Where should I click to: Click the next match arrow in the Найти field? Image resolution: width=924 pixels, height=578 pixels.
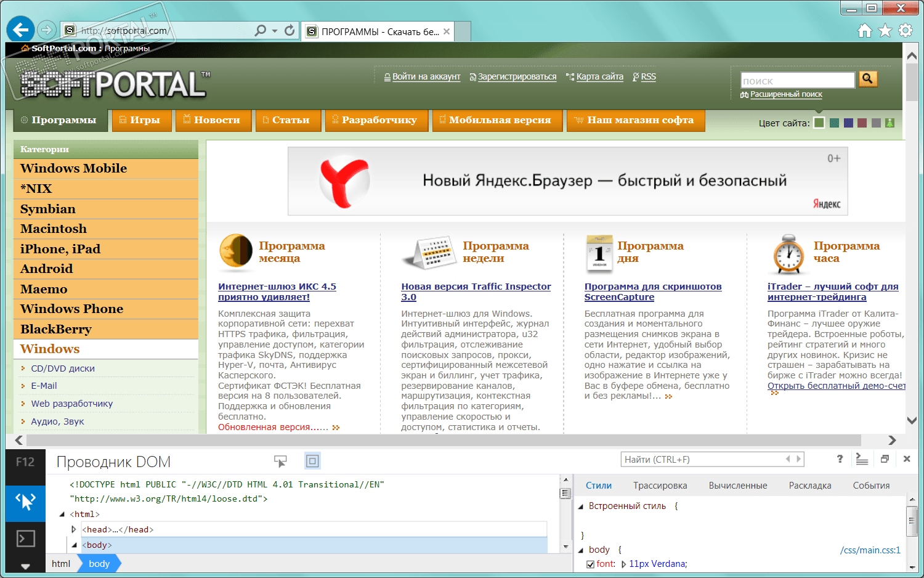click(x=798, y=459)
